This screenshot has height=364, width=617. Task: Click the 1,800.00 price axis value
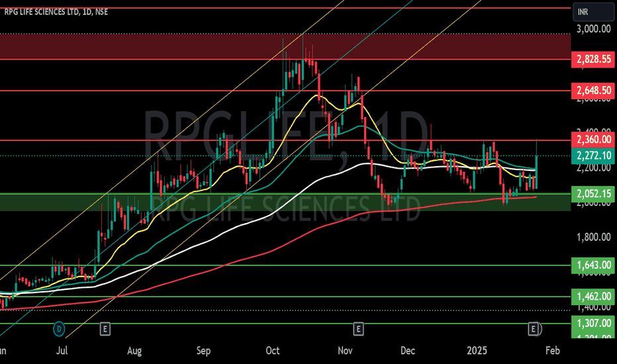[x=593, y=238]
